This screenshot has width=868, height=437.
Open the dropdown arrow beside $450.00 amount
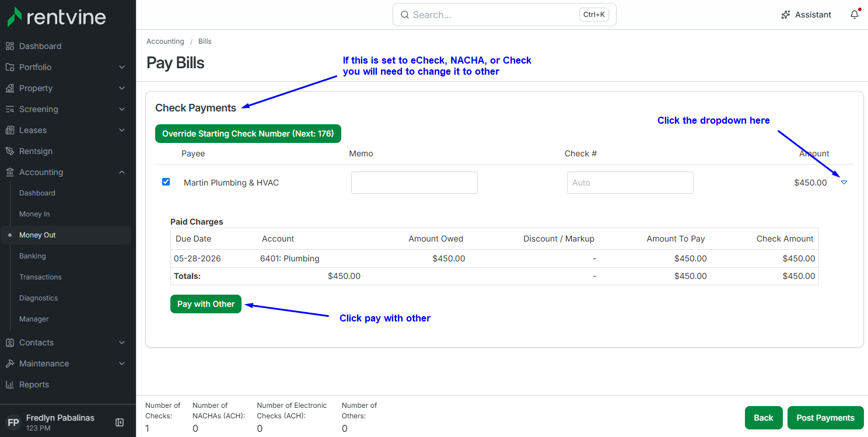pos(844,183)
